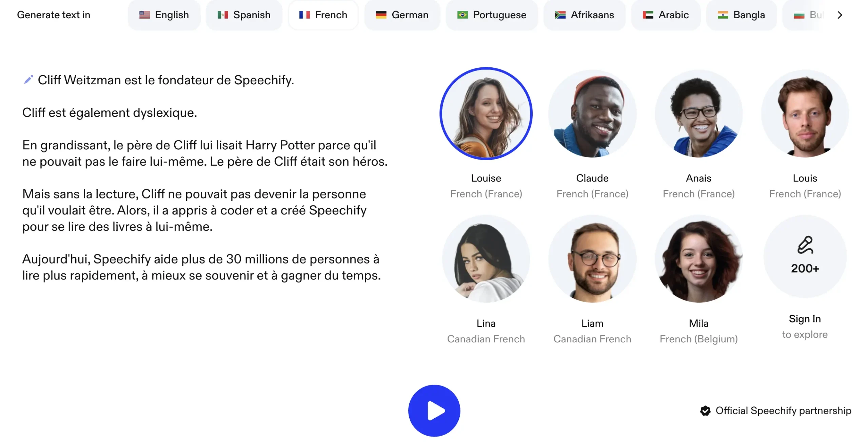Image resolution: width=868 pixels, height=442 pixels.
Task: Pick the Anais voice avatar
Action: click(x=699, y=113)
